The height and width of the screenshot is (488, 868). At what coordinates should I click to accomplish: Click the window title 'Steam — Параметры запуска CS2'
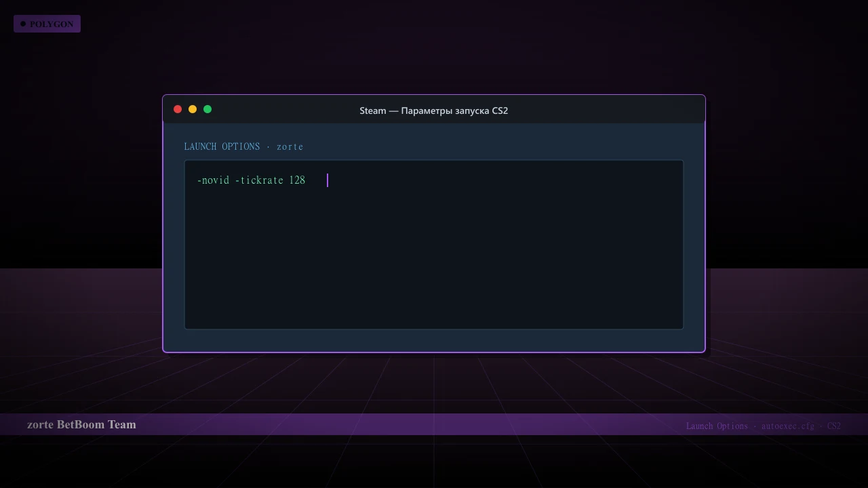tap(434, 110)
